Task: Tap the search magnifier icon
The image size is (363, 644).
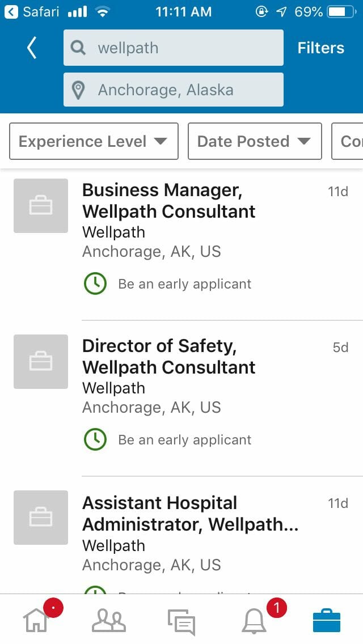Action: point(78,48)
